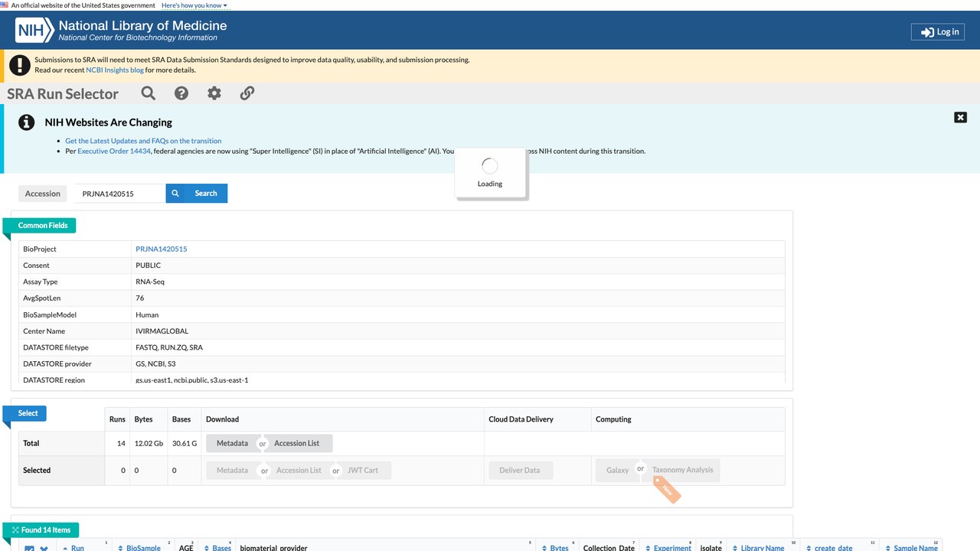This screenshot has width=980, height=551.
Task: Click the US flag icon in government banner
Action: 5,5
